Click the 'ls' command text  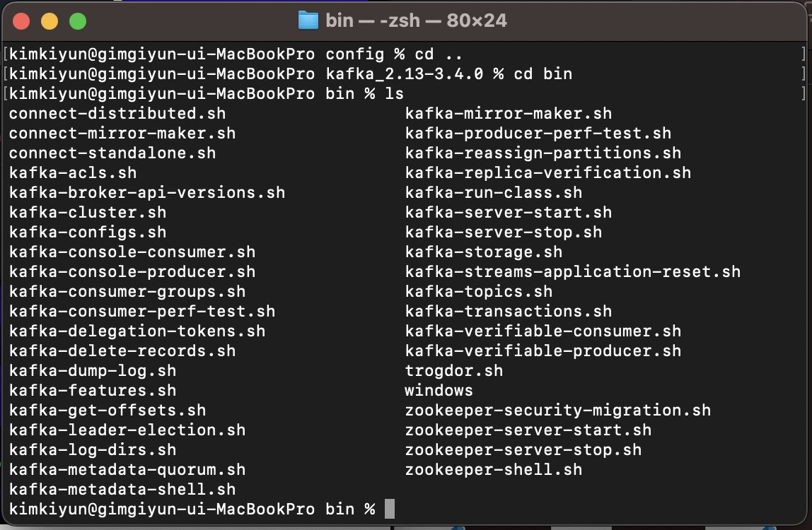[394, 94]
